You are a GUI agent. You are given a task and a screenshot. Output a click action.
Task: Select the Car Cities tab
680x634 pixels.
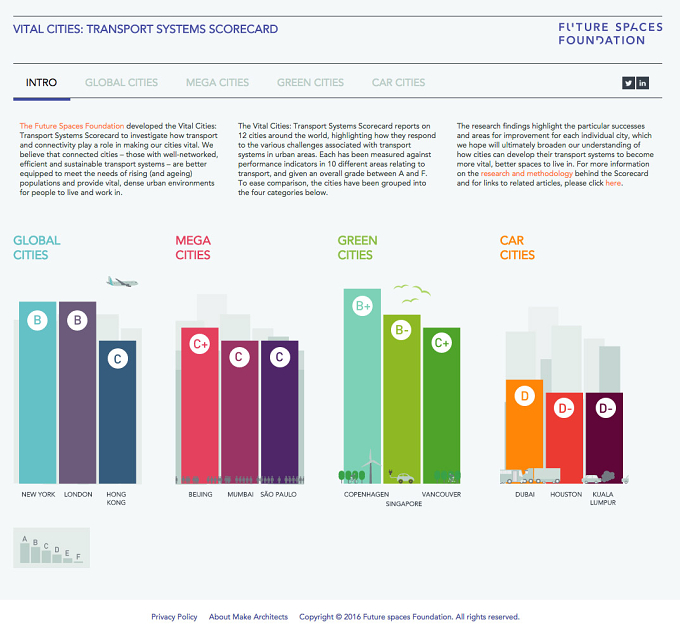click(399, 82)
